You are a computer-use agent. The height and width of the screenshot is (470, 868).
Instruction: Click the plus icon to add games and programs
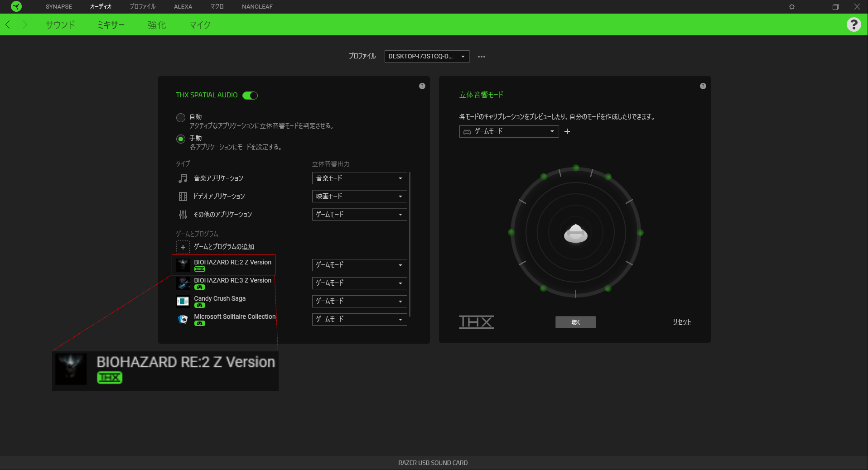tap(183, 247)
